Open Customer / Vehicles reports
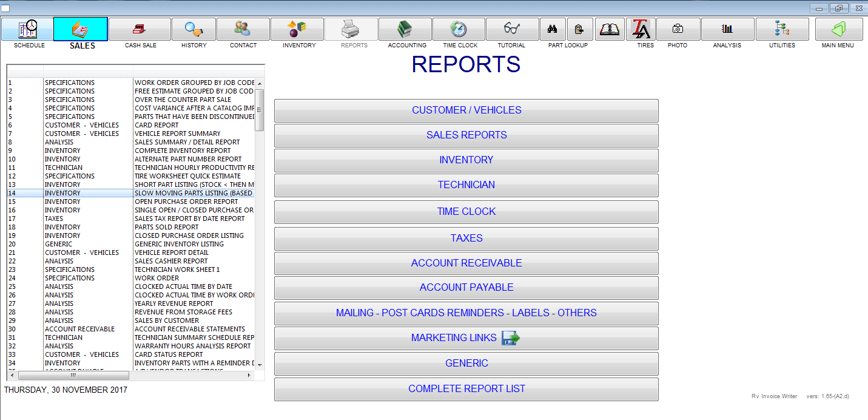 (x=466, y=110)
